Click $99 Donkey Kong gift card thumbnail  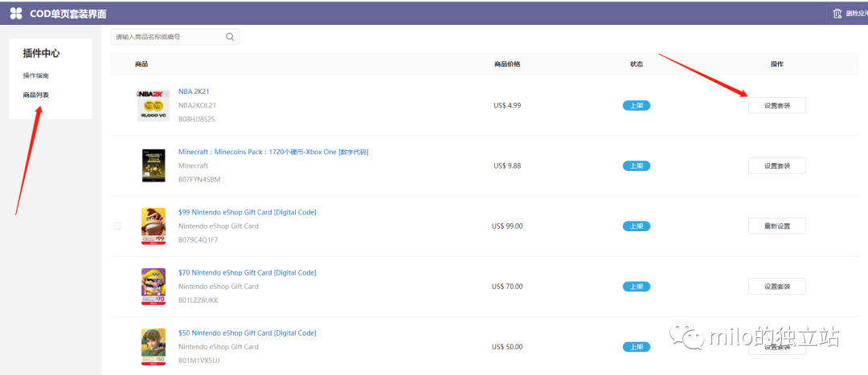click(154, 226)
